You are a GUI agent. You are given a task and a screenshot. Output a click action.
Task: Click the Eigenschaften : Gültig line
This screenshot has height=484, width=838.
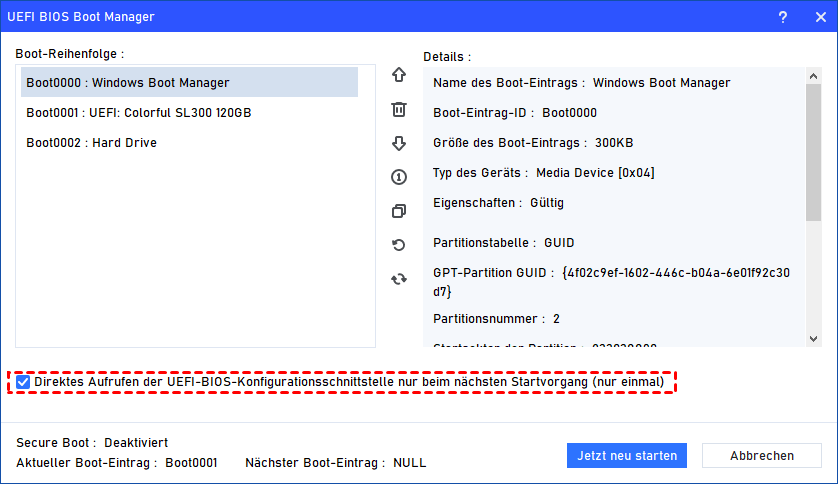(498, 202)
